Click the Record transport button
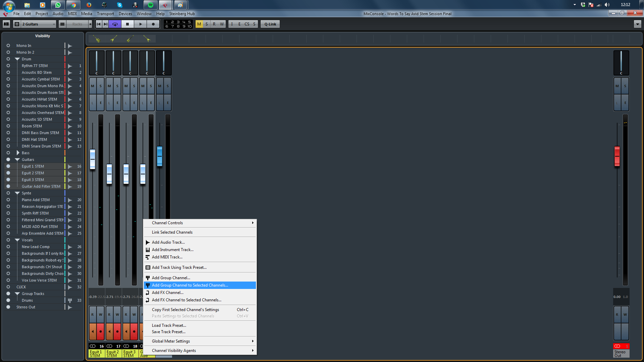644x362 pixels. [x=153, y=24]
